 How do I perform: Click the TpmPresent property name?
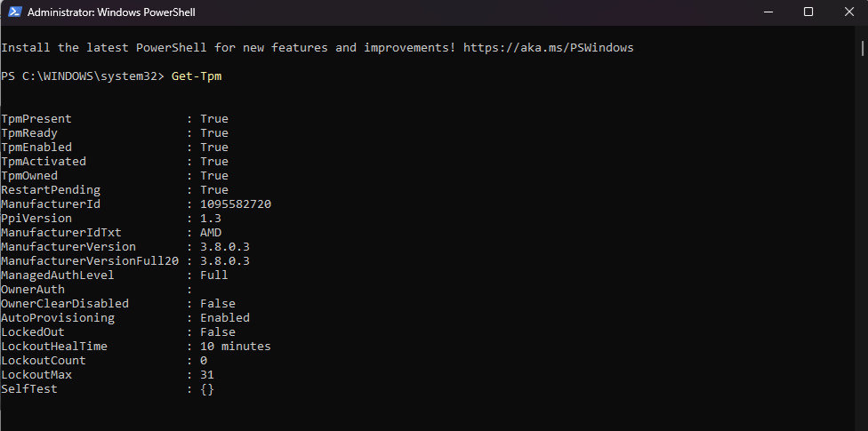click(36, 118)
